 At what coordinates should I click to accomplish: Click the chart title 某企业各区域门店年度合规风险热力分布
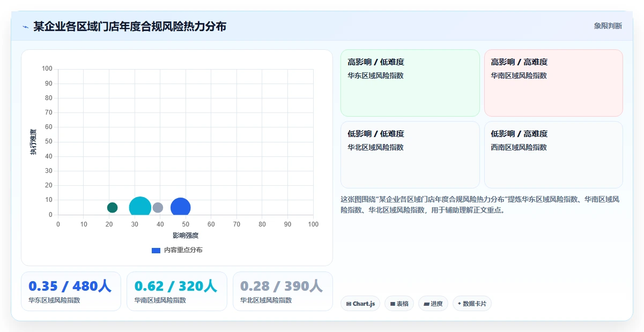tap(130, 26)
